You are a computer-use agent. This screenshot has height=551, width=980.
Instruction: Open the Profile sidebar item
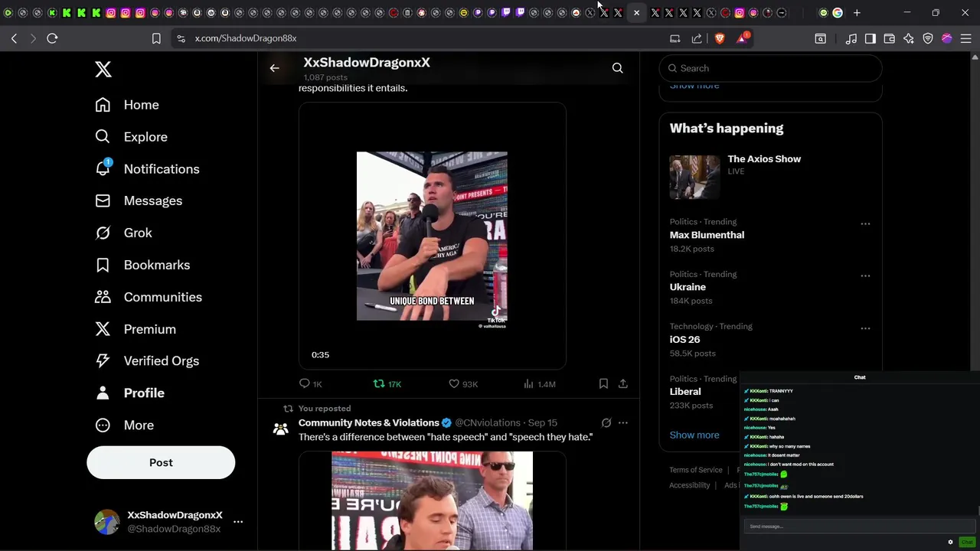129,393
